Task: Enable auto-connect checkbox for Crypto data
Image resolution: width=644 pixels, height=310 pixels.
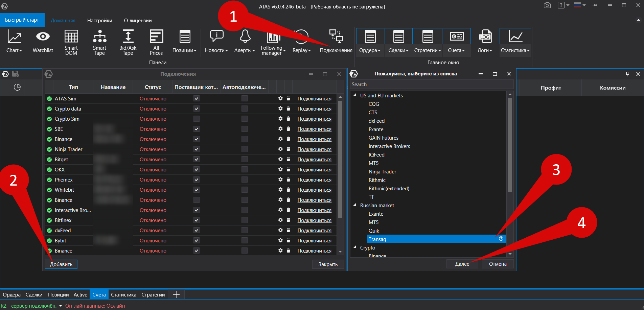Action: point(245,109)
